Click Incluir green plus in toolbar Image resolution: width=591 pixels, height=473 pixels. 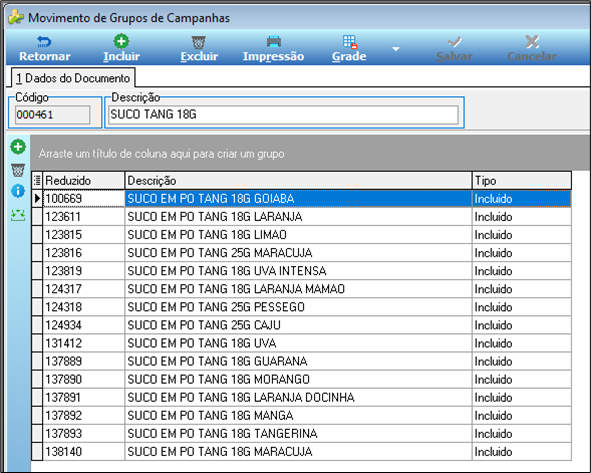pos(121,49)
